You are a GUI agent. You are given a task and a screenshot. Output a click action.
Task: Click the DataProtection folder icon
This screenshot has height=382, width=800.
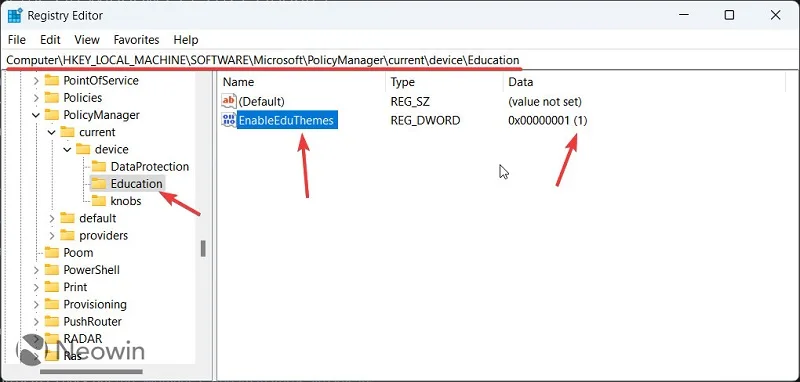tap(98, 166)
